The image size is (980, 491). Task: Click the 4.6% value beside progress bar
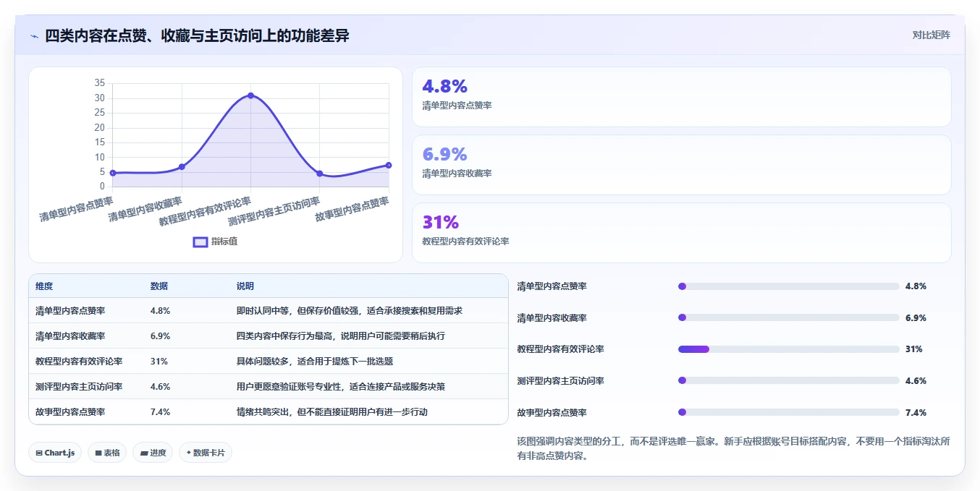pyautogui.click(x=916, y=381)
